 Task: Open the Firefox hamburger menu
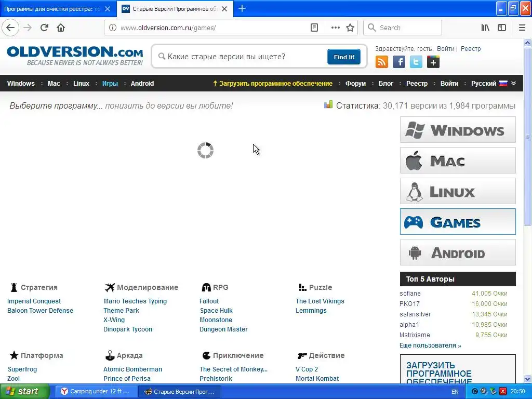(x=522, y=28)
